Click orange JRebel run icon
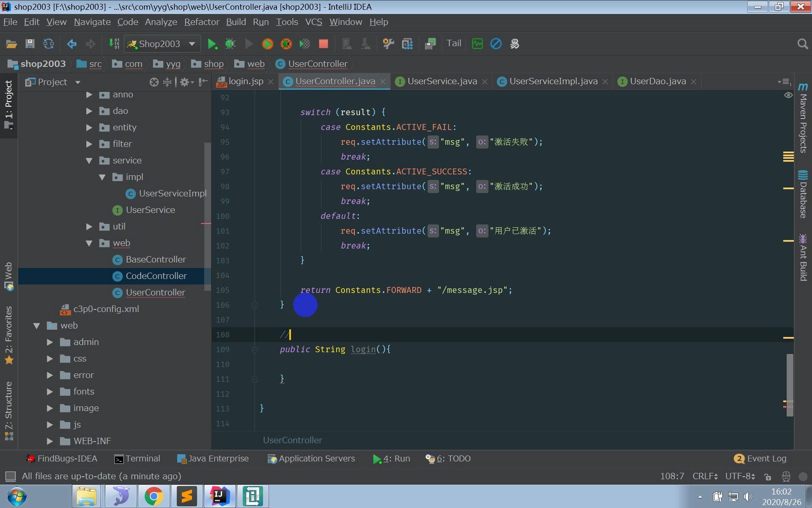The width and height of the screenshot is (812, 508). click(x=268, y=44)
